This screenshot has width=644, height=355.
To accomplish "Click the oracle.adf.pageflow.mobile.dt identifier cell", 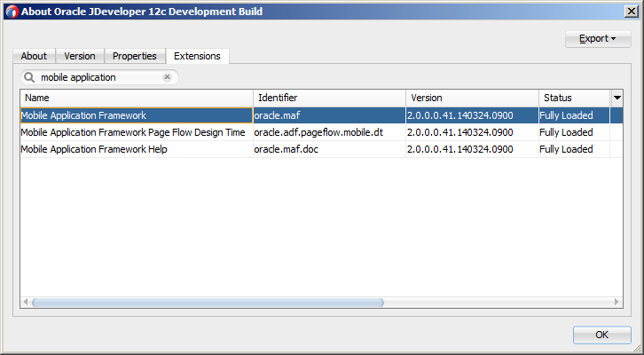I will 329,132.
